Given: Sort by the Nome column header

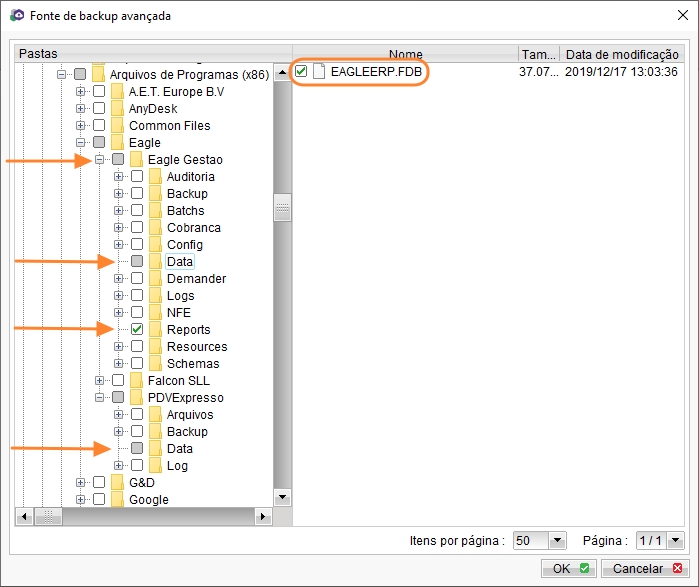Looking at the screenshot, I should (x=405, y=54).
